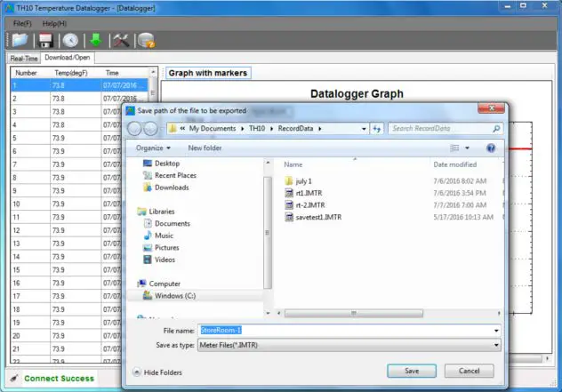562x392 pixels.
Task: Expand the view options dropdown arrow
Action: (467, 148)
